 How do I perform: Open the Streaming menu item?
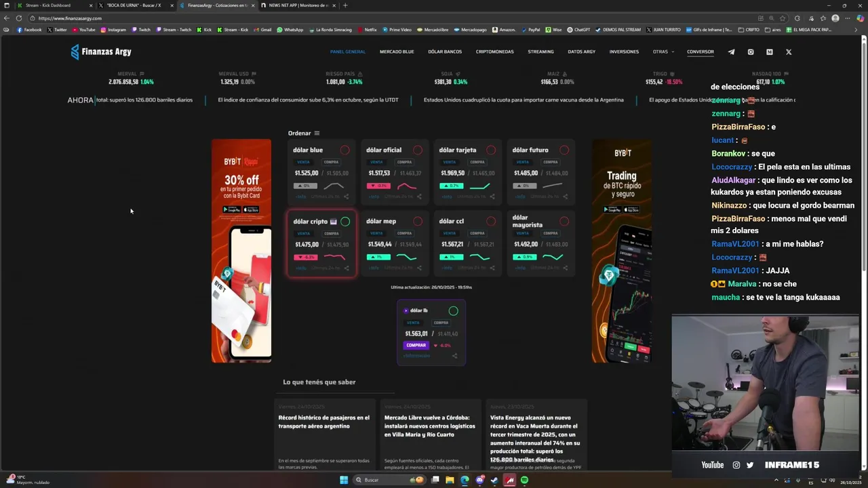(x=541, y=52)
